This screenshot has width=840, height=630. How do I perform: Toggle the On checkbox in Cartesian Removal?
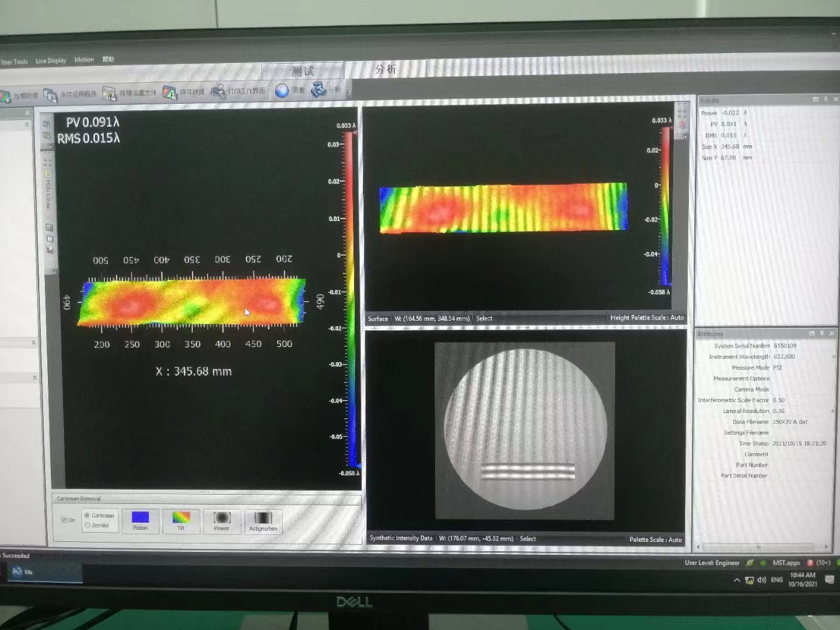coord(64,520)
